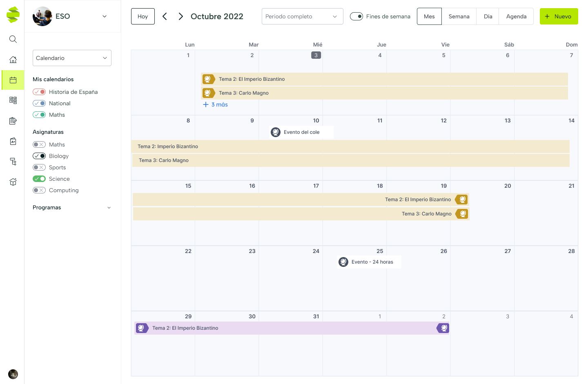Go to the home icon in sidebar
Viewport: 588px width, 384px height.
pyautogui.click(x=13, y=60)
